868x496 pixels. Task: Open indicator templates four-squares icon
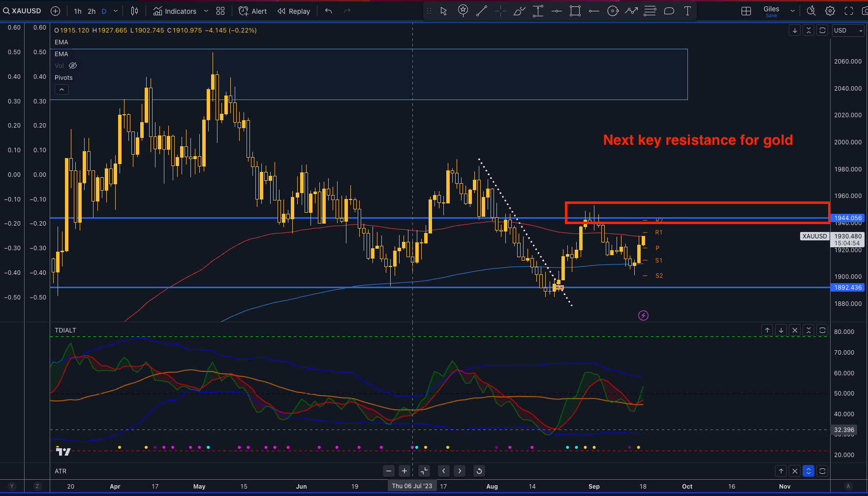[x=220, y=11]
